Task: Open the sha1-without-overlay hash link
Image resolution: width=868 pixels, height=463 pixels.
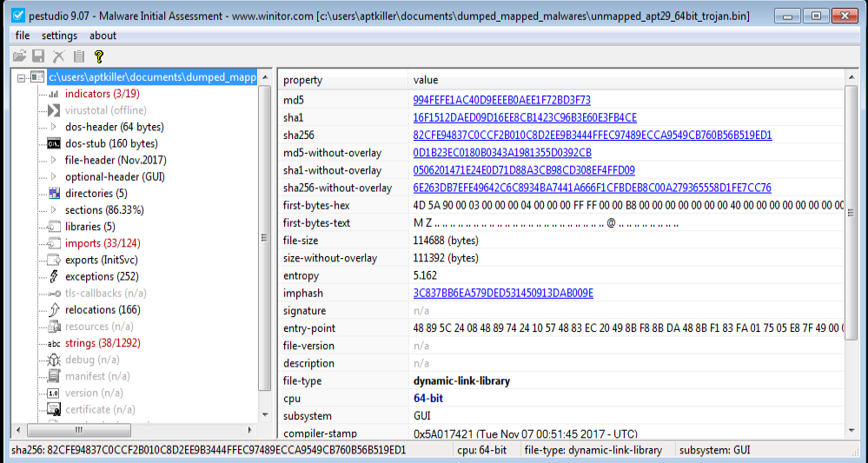Action: pos(524,170)
